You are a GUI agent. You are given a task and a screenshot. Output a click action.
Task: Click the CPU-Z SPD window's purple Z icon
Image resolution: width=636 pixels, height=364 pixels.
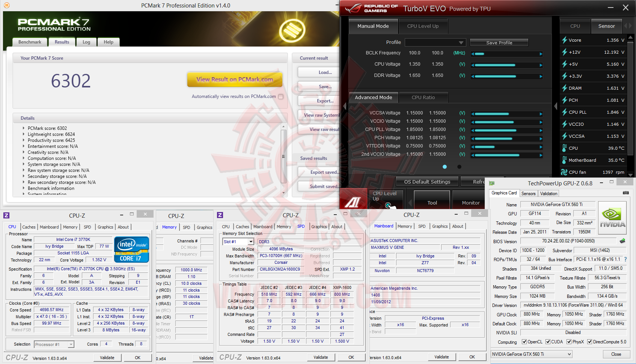pyautogui.click(x=220, y=215)
